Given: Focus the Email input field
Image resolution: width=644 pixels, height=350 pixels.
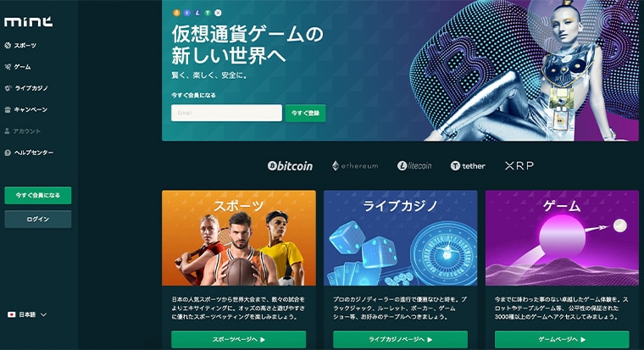Looking at the screenshot, I should pos(227,113).
